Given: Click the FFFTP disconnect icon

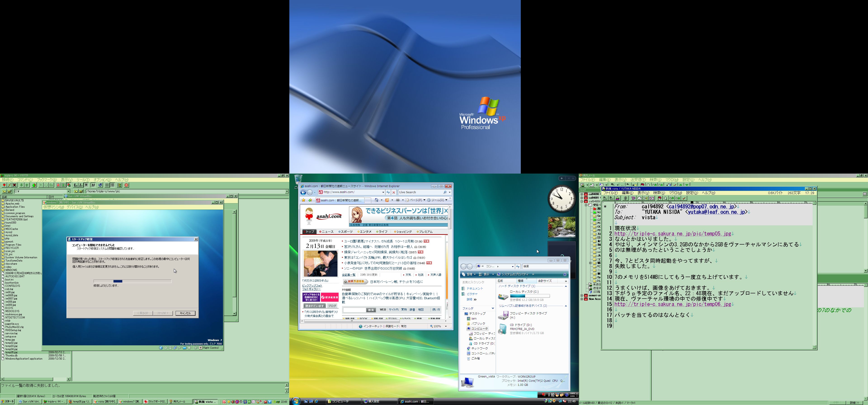Looking at the screenshot, I should point(14,185).
